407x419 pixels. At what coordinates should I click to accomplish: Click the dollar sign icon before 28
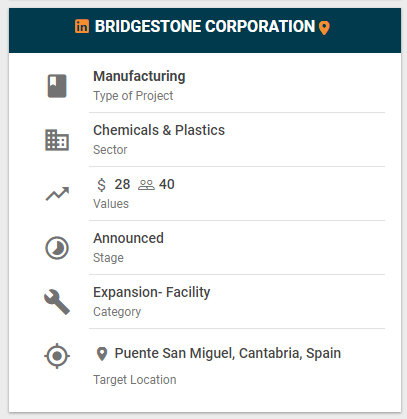tap(101, 185)
